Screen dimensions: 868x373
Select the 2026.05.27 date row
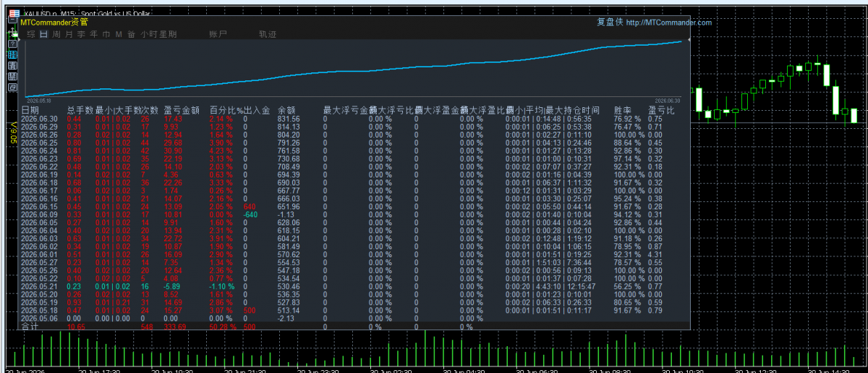pos(39,262)
